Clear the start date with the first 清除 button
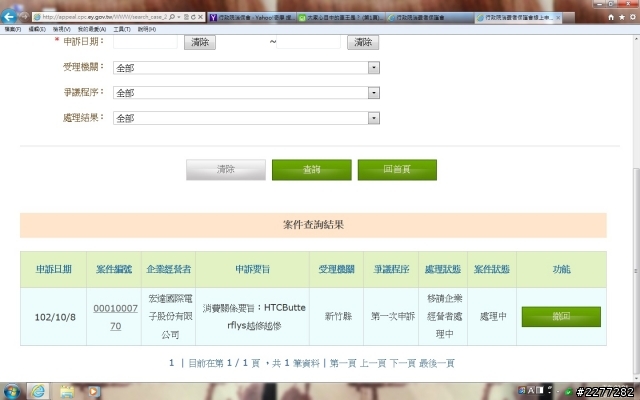Viewport: 640px width, 400px height. click(x=200, y=42)
